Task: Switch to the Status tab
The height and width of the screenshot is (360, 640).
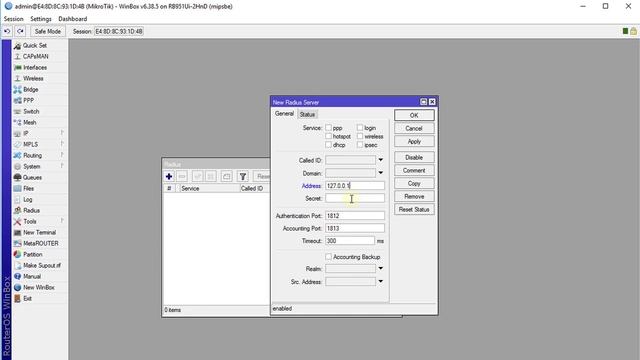Action: click(307, 115)
